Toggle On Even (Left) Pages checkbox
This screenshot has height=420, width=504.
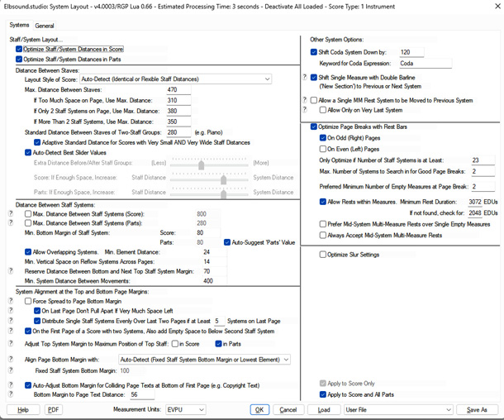[x=323, y=149]
